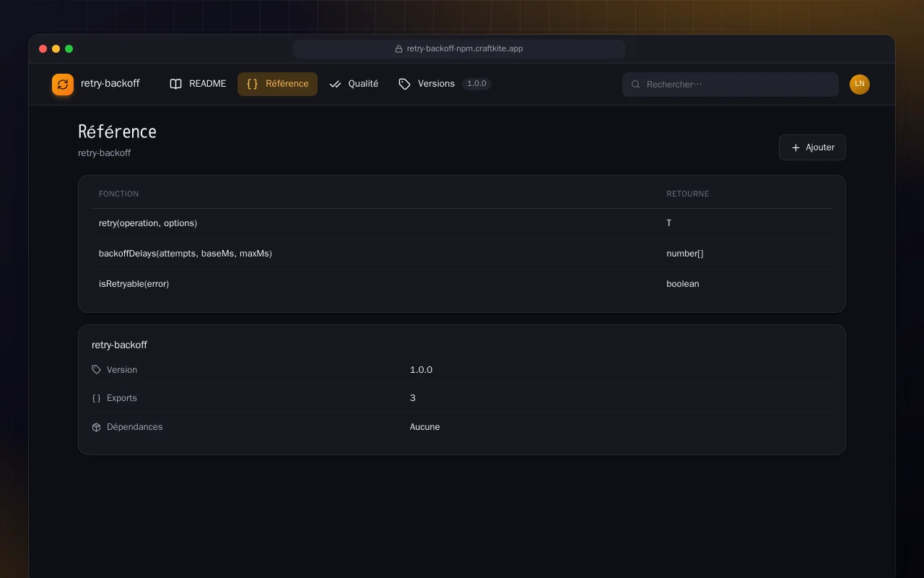This screenshot has width=924, height=578.
Task: Click the magnifier icon in search box
Action: (636, 85)
